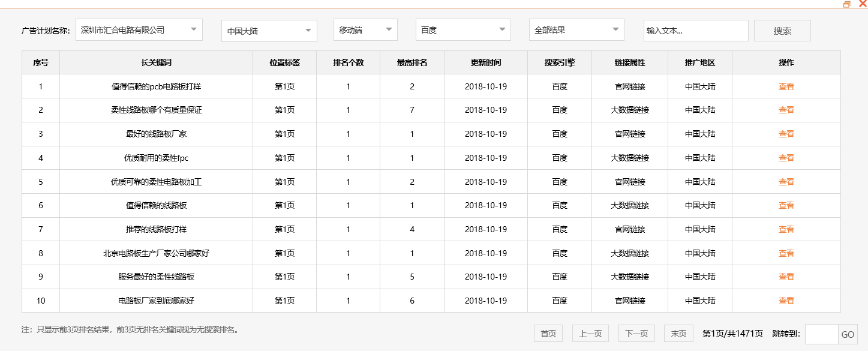
Task: View details of 柔性线路板哪个有质量保证
Action: [x=786, y=110]
